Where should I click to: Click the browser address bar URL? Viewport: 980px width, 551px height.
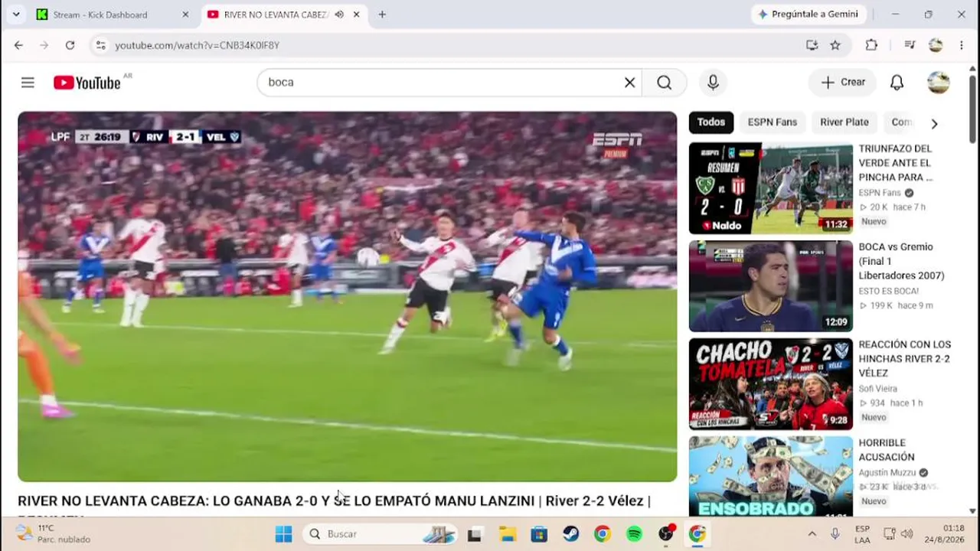[198, 45]
